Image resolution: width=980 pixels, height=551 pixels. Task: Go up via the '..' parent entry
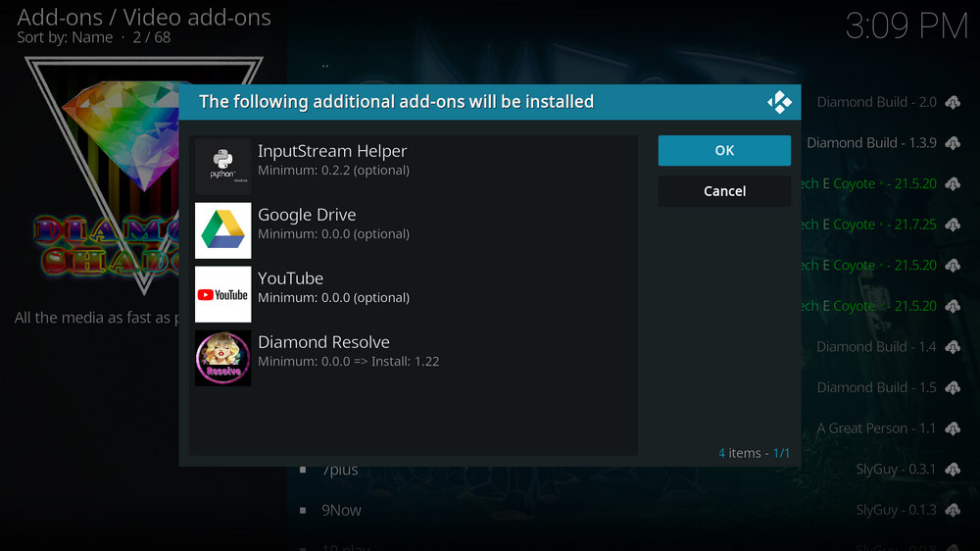click(x=325, y=65)
